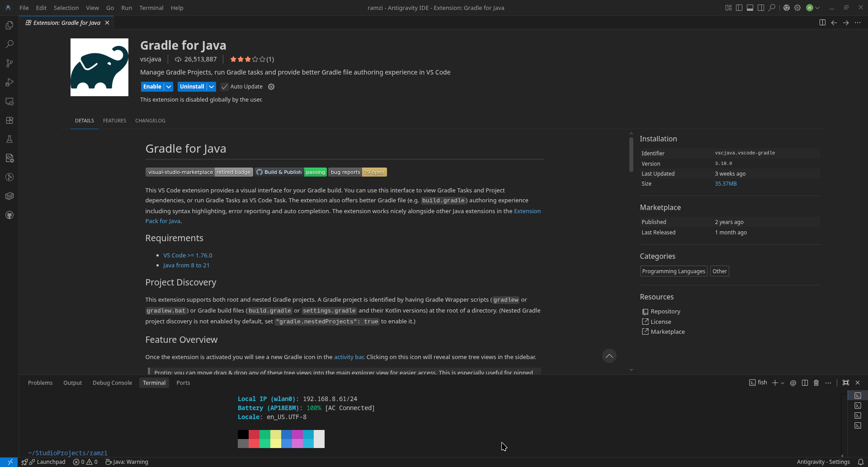Open the new terminal profile dropdown chevron
The height and width of the screenshot is (467, 868).
tap(783, 383)
